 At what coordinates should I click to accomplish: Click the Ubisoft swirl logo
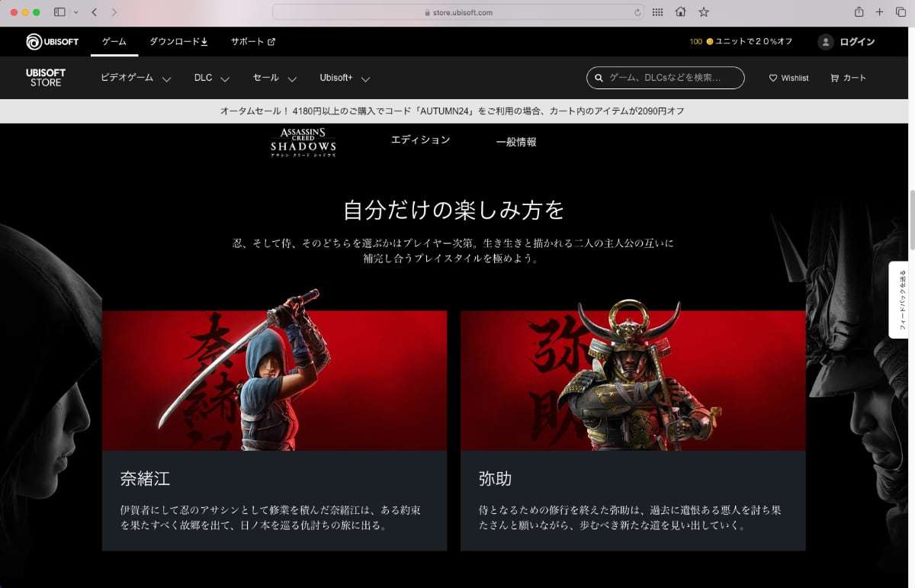[35, 42]
